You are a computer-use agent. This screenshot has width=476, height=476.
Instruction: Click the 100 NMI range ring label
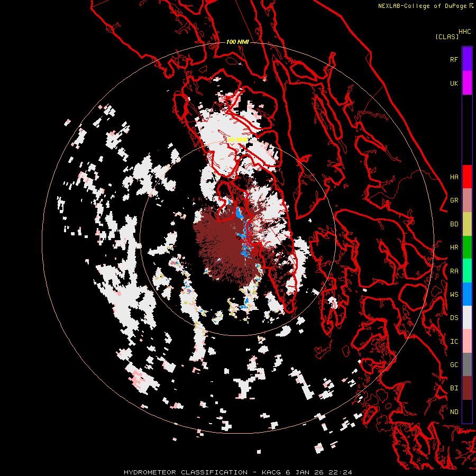click(x=237, y=42)
